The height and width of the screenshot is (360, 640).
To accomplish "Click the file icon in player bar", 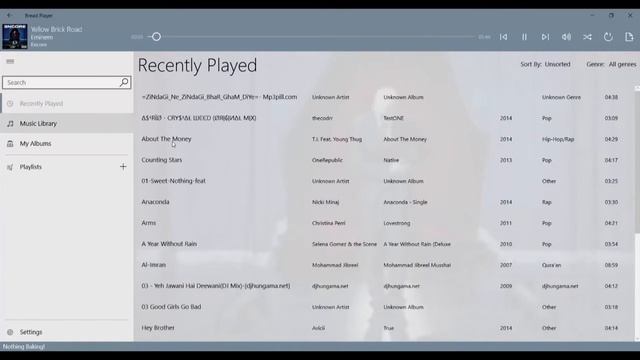I will (629, 37).
